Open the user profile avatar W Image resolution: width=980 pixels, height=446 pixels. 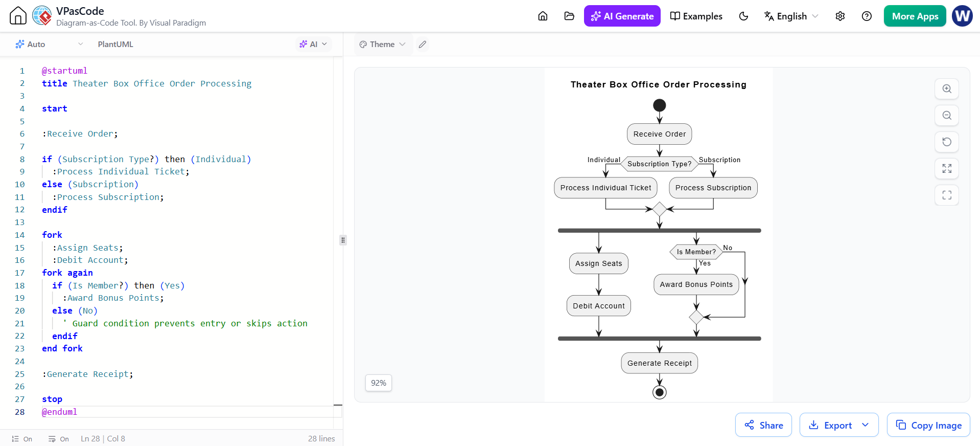coord(962,16)
